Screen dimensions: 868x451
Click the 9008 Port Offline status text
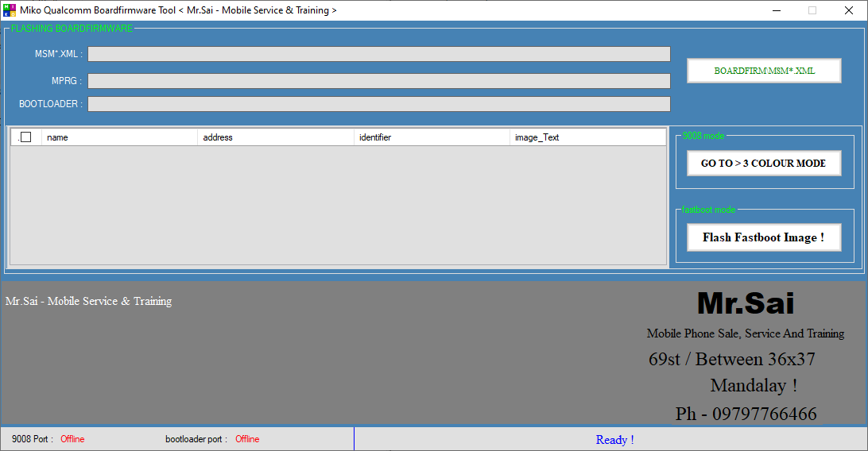click(72, 439)
